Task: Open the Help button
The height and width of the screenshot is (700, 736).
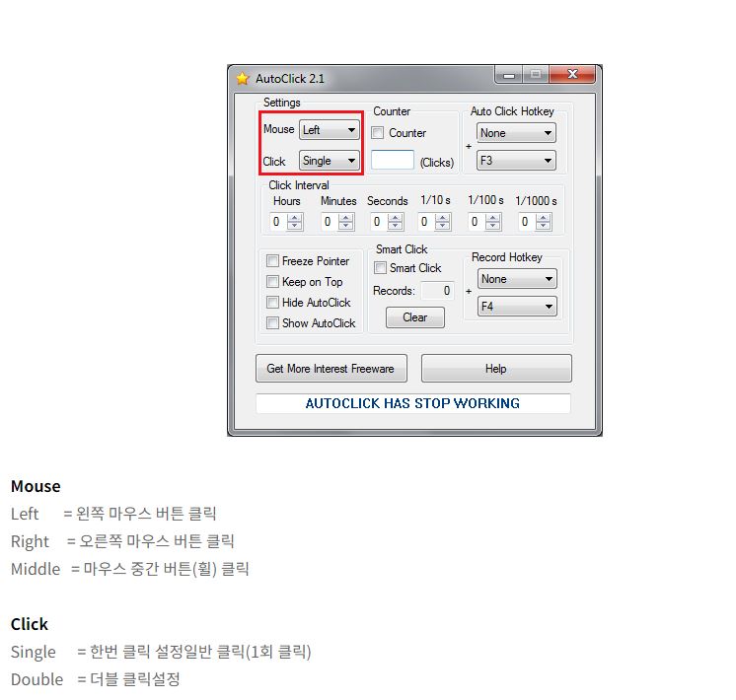Action: (496, 369)
